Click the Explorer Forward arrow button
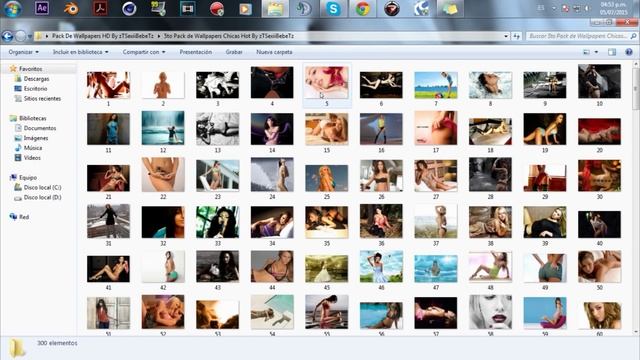This screenshot has width=640, height=360. click(x=20, y=36)
